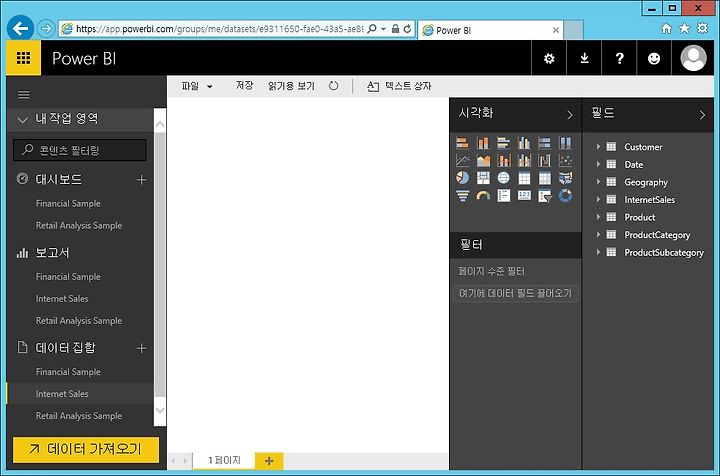Open the user profile avatar
Image resolution: width=720 pixels, height=476 pixels.
(x=693, y=58)
